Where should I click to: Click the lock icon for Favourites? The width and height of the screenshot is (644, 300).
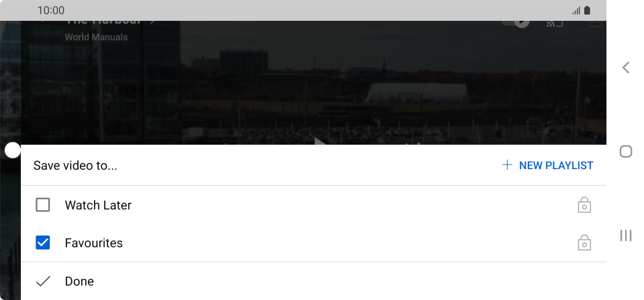(x=584, y=242)
